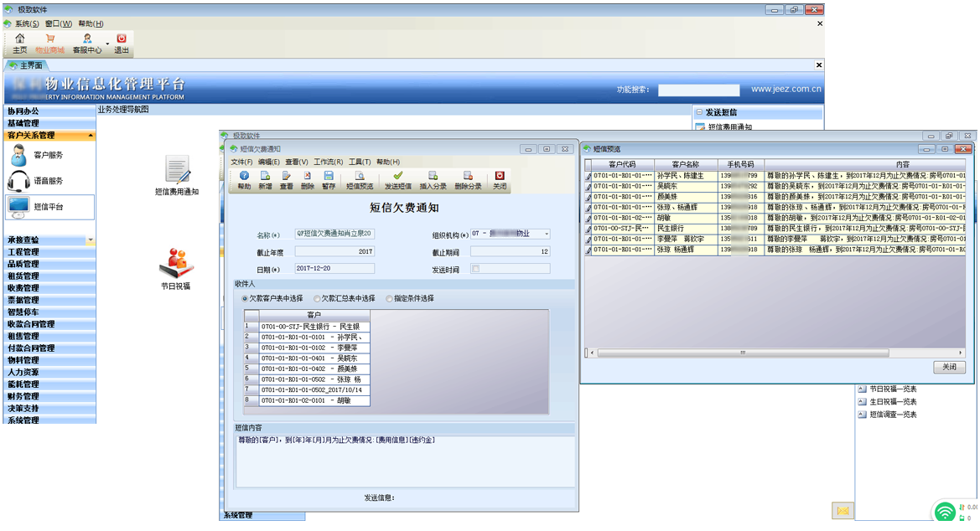Click the 短信费用通知 navigation icon
The width and height of the screenshot is (980, 531).
pyautogui.click(x=177, y=170)
